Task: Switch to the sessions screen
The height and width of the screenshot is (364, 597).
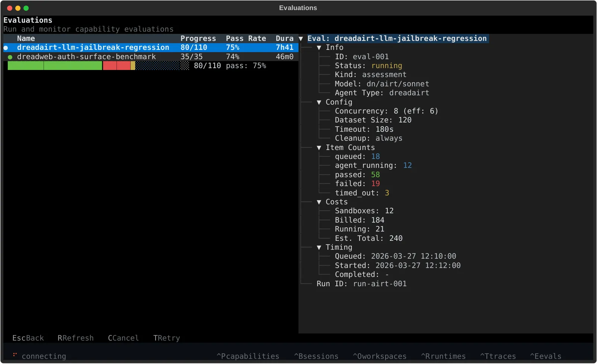Action: click(x=316, y=356)
